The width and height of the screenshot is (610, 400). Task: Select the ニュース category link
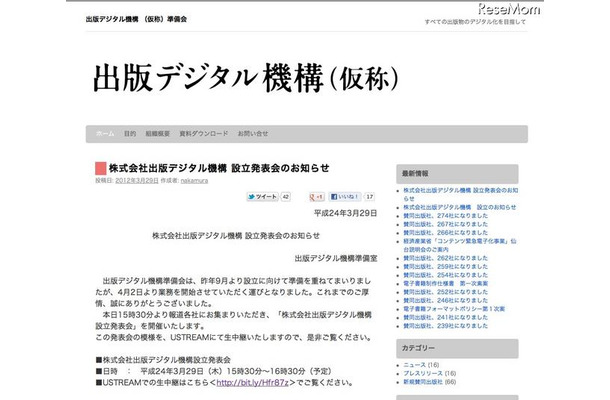pyautogui.click(x=414, y=365)
